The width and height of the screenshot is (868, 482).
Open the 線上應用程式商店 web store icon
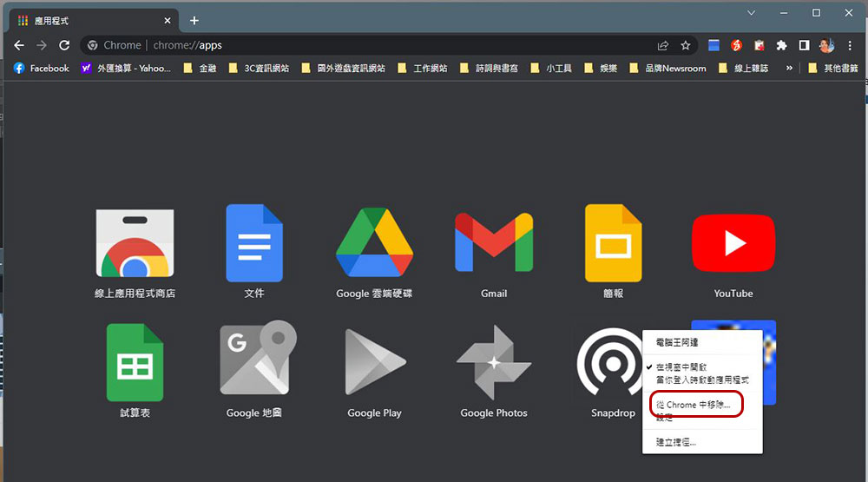point(135,244)
